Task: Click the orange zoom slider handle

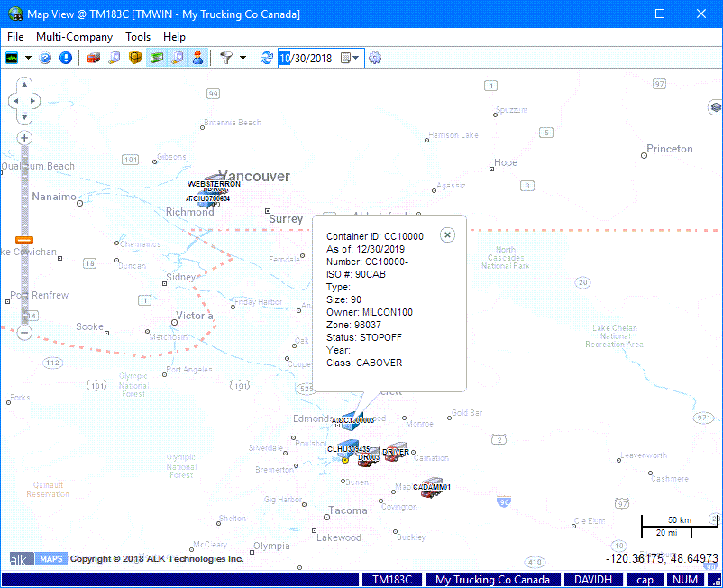Action: click(x=24, y=240)
